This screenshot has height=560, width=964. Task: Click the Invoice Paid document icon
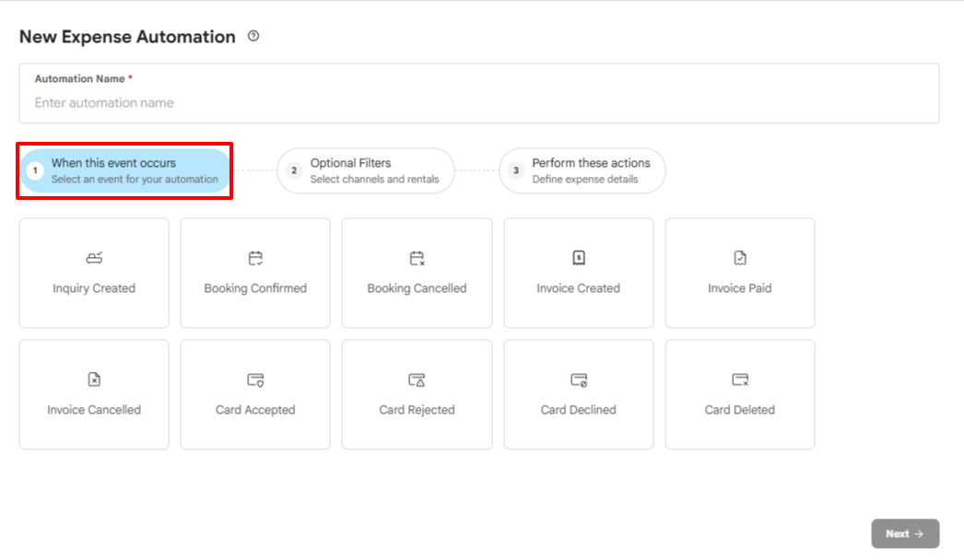[x=740, y=258]
